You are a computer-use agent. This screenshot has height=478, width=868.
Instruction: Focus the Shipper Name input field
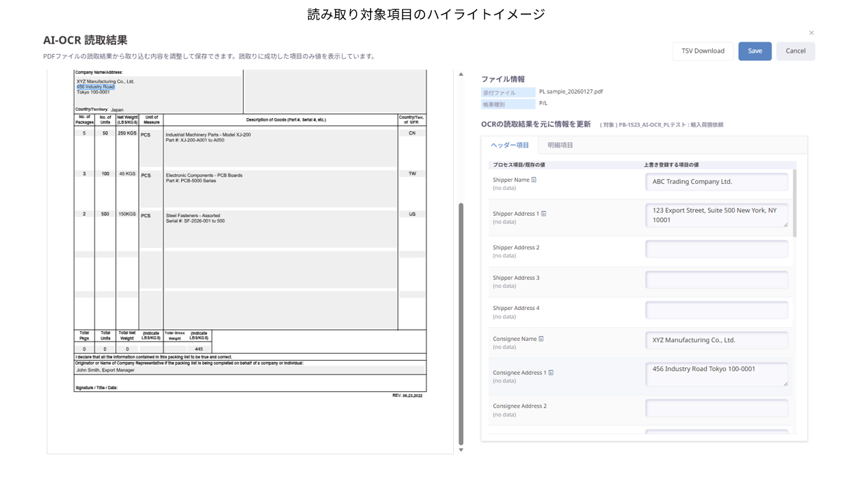click(716, 182)
